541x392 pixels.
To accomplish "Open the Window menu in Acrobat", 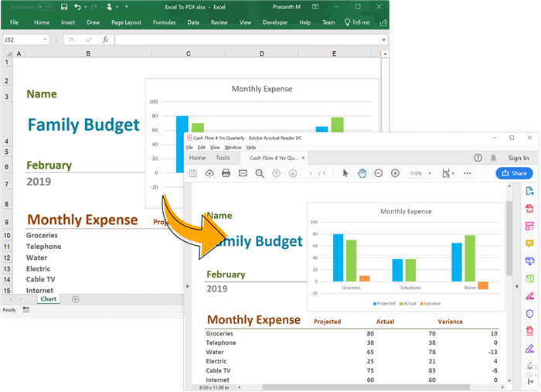I will 233,147.
